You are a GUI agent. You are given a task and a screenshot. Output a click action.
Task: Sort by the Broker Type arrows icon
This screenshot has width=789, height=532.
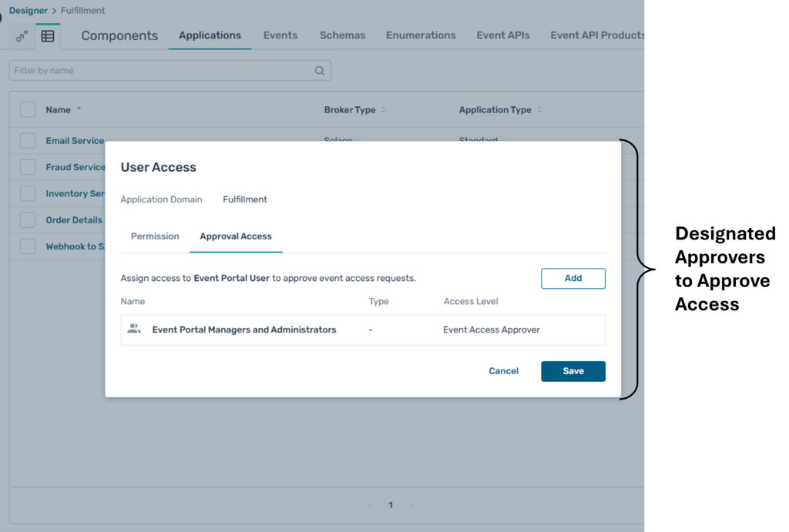click(x=384, y=110)
